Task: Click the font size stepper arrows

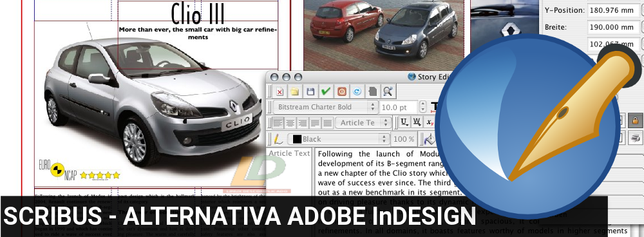Action: point(423,107)
